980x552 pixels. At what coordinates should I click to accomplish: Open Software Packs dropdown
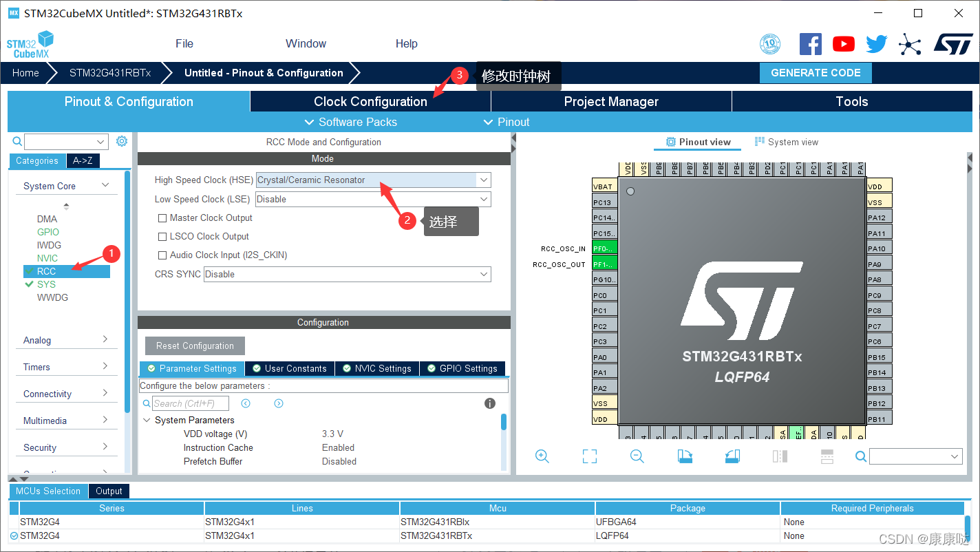pyautogui.click(x=351, y=122)
